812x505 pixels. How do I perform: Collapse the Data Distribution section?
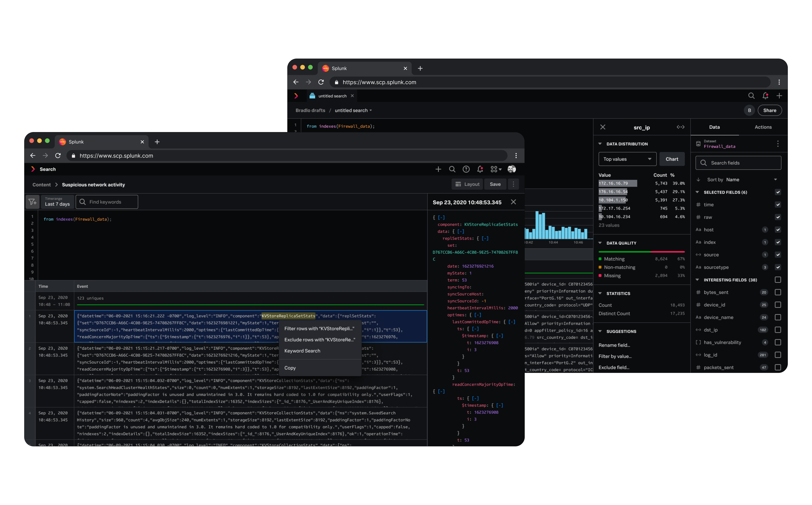coord(600,144)
